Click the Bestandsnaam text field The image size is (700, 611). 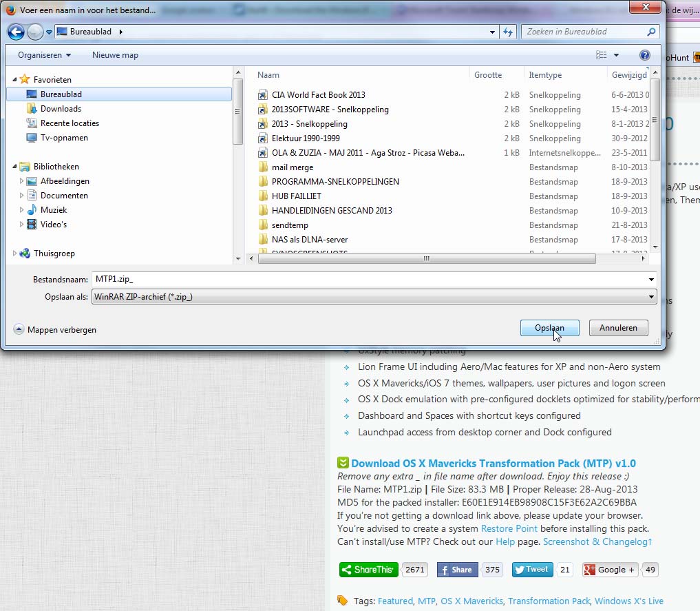(370, 279)
